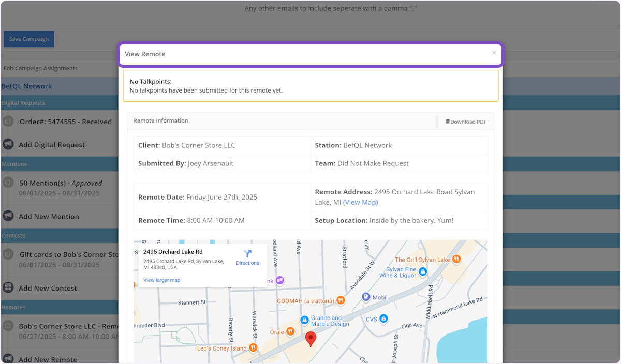Click the Add Digital Request megaphone icon

click(7, 144)
